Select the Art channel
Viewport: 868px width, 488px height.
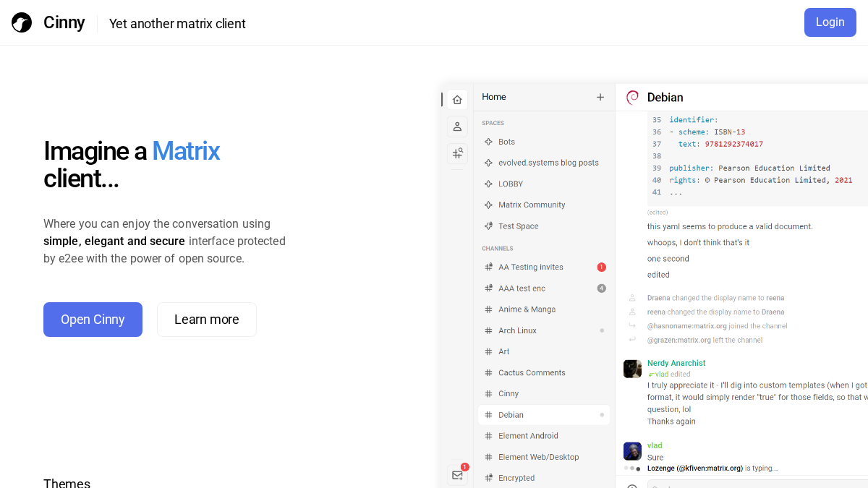point(544,351)
